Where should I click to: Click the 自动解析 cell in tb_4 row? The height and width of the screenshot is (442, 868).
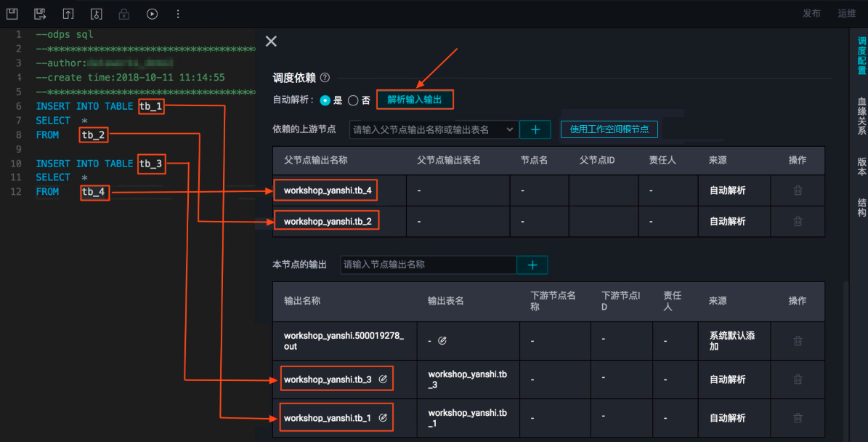click(x=727, y=190)
